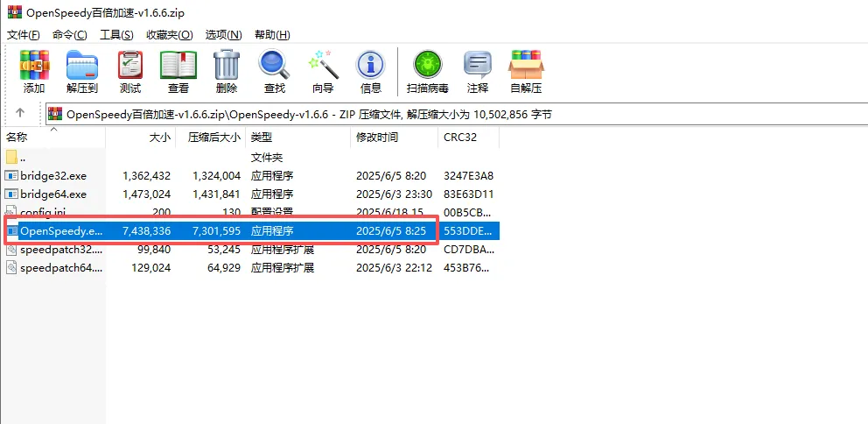Sort by 压缩后大小 column header
The image size is (868, 424).
210,138
